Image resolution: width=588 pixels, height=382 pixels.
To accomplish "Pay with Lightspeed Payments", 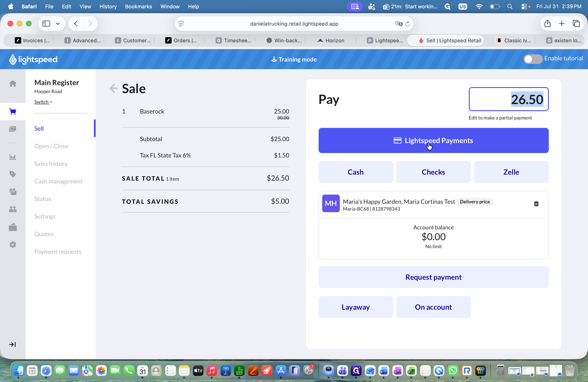I will (x=433, y=140).
